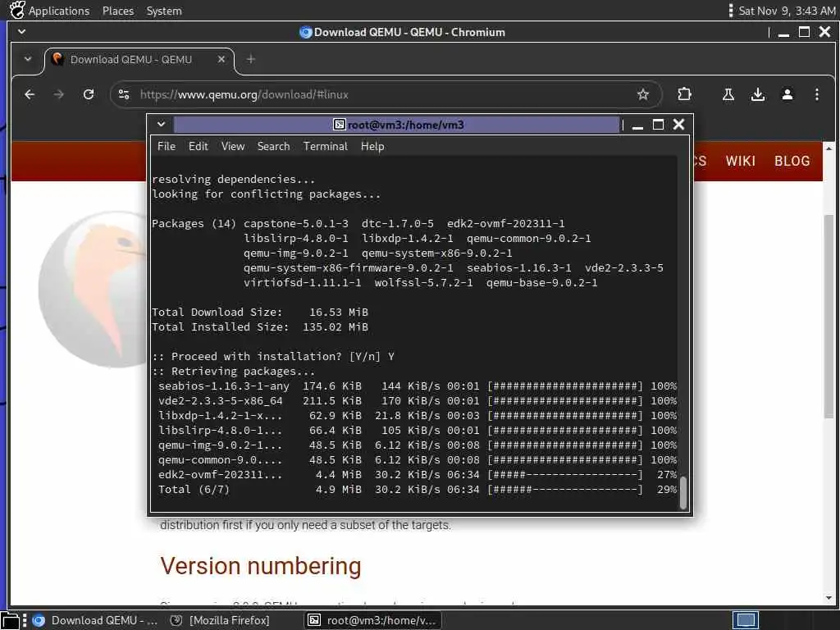Click webpage scroll down arrow

pyautogui.click(x=829, y=597)
